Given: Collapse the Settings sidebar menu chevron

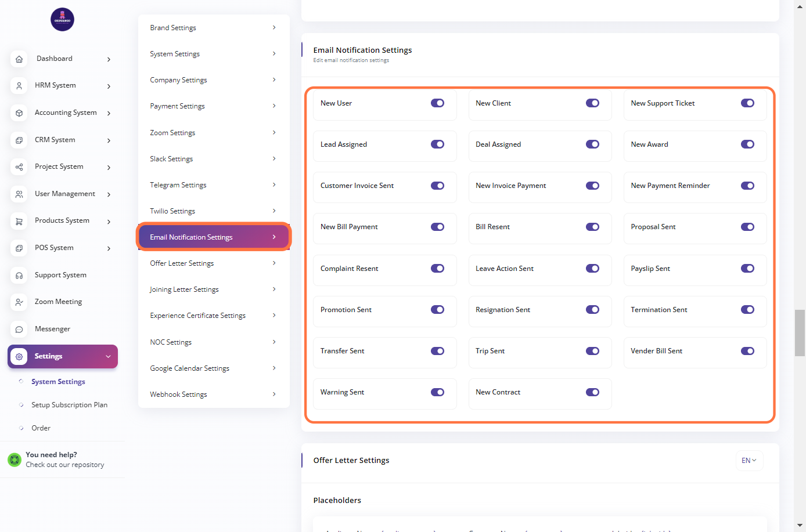Looking at the screenshot, I should pos(108,357).
